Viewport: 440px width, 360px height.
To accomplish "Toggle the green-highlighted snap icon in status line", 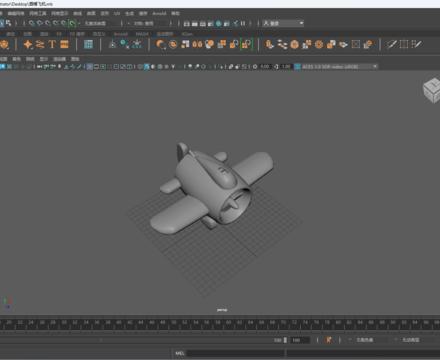I will pos(72,23).
